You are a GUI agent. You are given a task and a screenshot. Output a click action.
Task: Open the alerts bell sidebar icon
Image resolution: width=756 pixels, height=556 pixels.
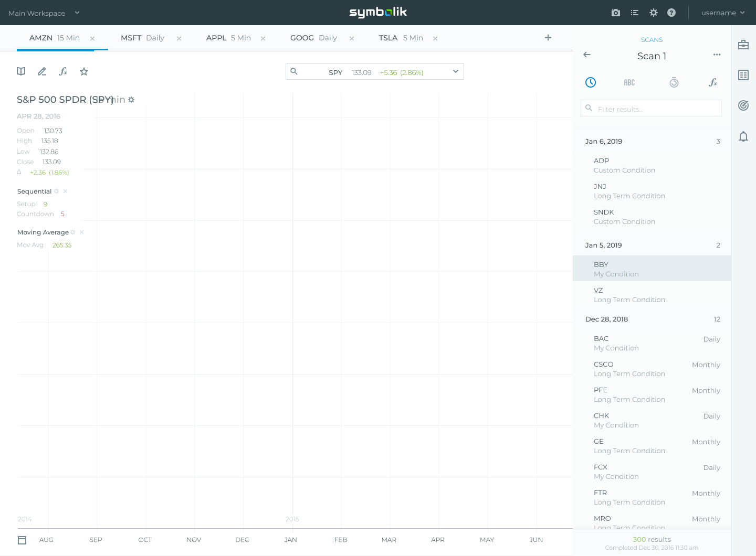(x=743, y=136)
